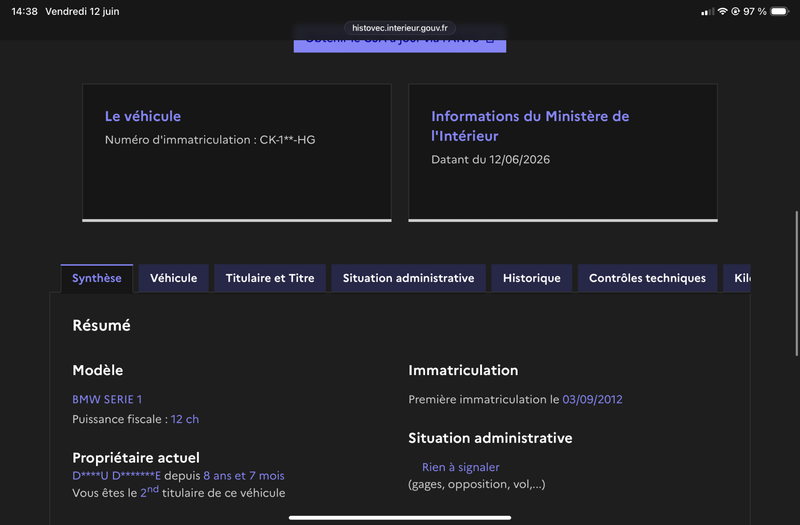Switch to the Véhicule tab
The width and height of the screenshot is (800, 525).
(x=173, y=278)
